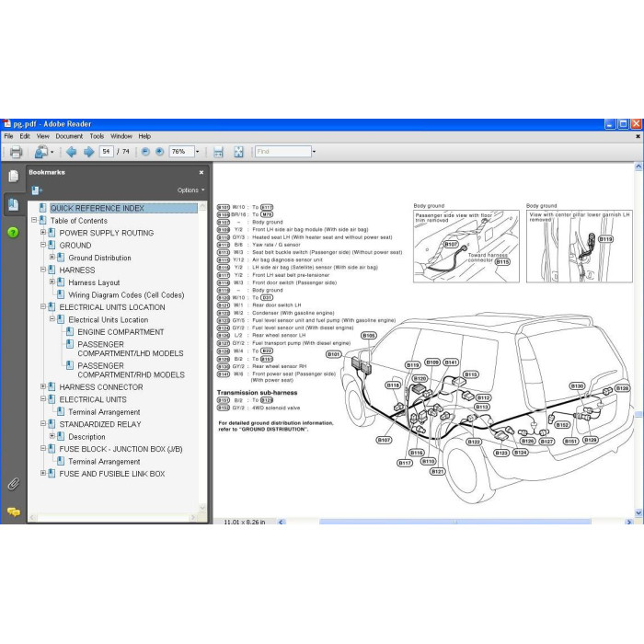Click the Bookmarks panel horizontal scrollbar
This screenshot has width=644, height=644.
(x=115, y=518)
